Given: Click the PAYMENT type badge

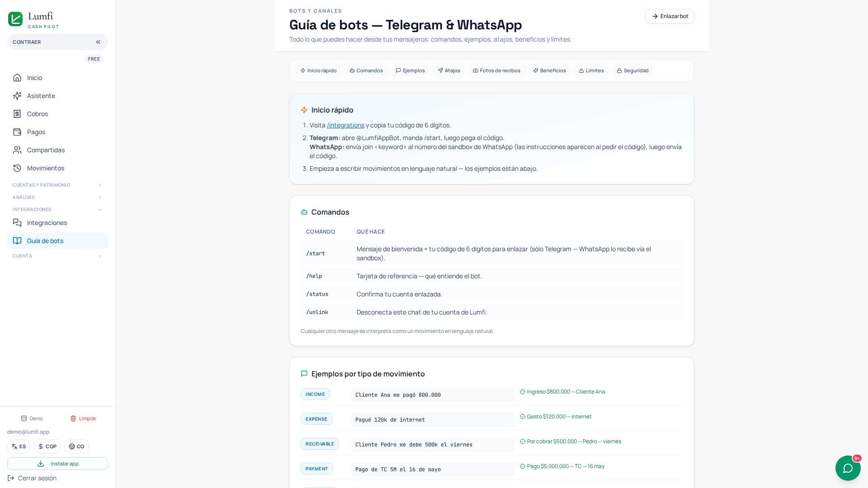Looking at the screenshot, I should click(x=317, y=469).
